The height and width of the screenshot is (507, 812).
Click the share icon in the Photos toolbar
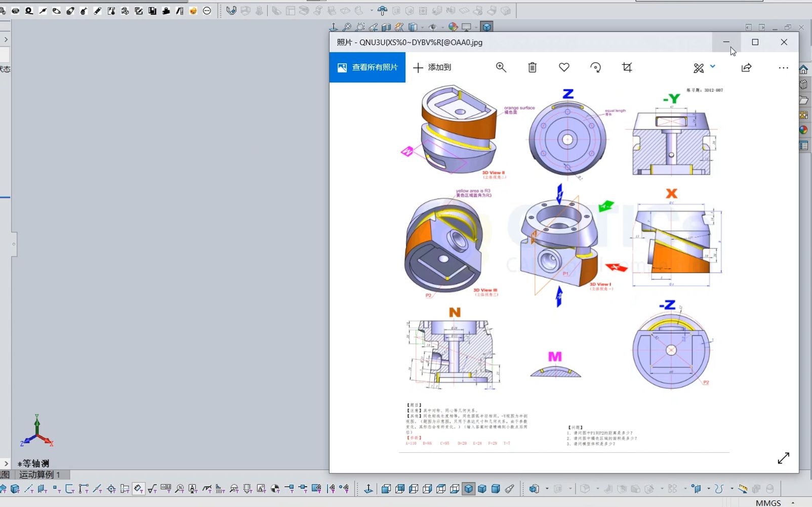point(747,67)
